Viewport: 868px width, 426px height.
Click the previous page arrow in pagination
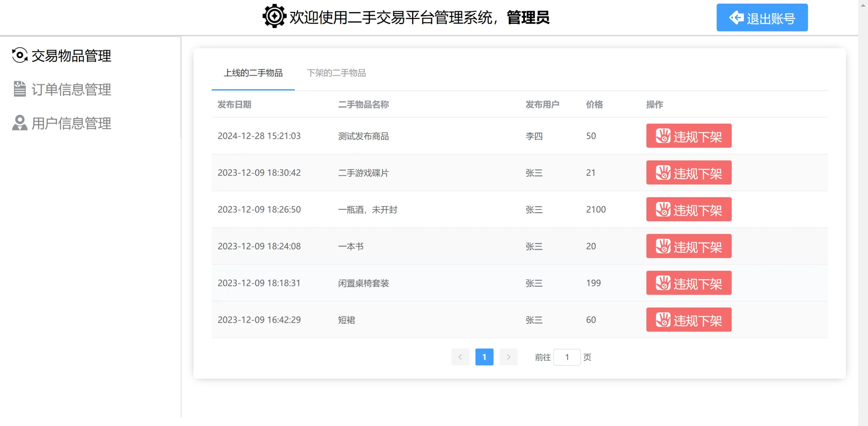[460, 357]
